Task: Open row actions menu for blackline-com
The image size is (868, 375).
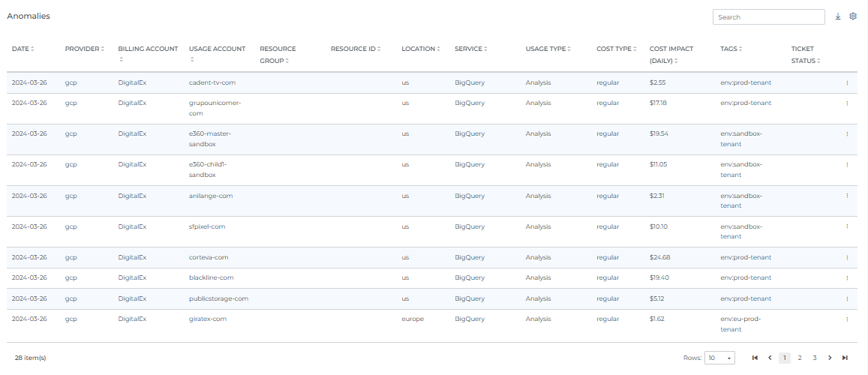Action: pyautogui.click(x=847, y=278)
